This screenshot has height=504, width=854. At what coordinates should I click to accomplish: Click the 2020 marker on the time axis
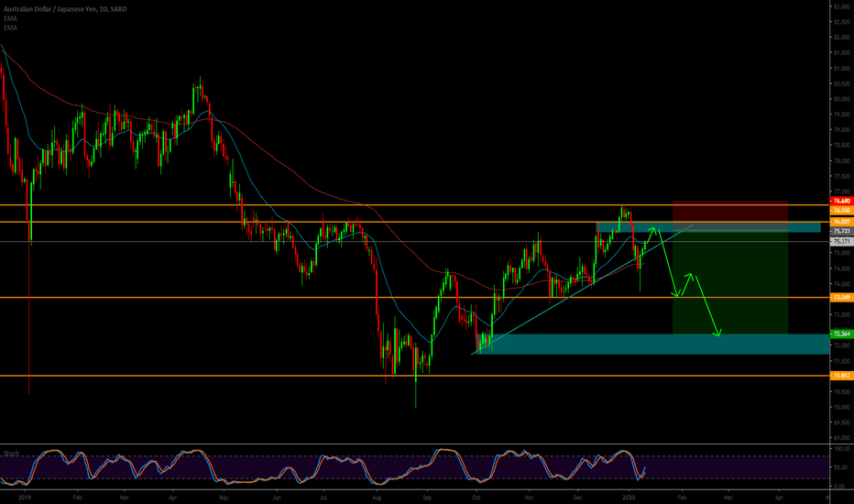628,495
